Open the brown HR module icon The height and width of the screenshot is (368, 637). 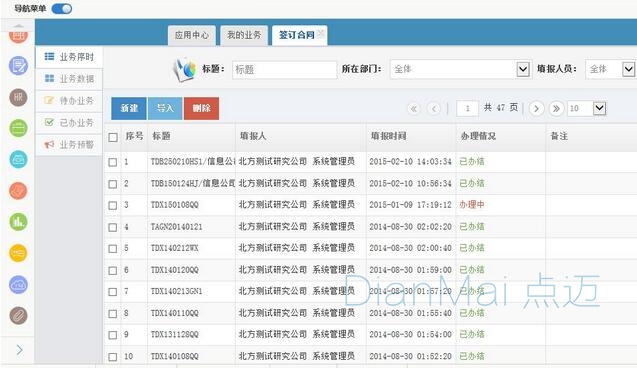pyautogui.click(x=18, y=97)
